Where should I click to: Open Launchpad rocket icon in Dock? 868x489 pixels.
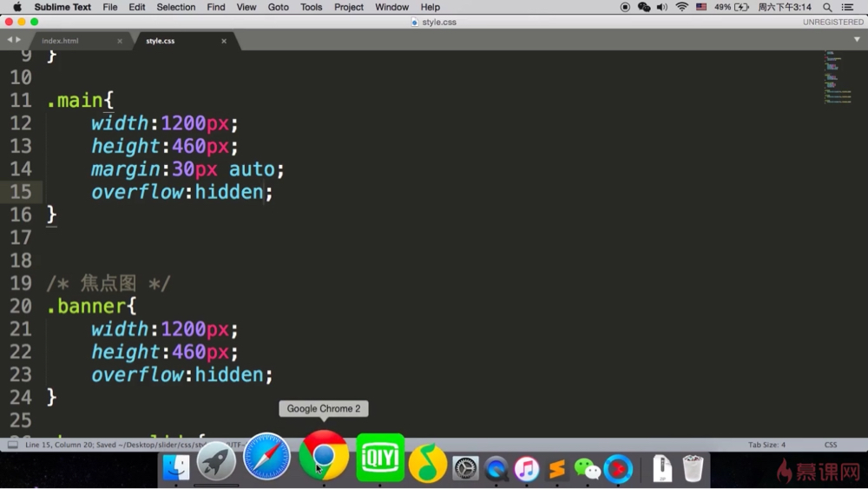[x=216, y=461]
